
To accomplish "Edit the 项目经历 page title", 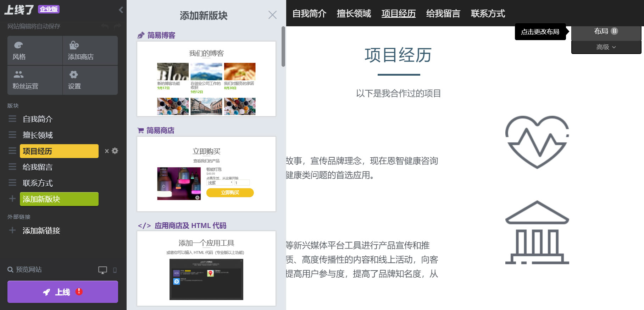I will (399, 55).
